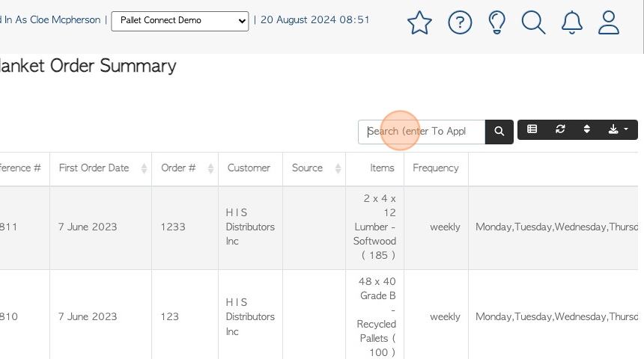644x359 pixels.
Task: Select the Customer column header
Action: [x=249, y=168]
